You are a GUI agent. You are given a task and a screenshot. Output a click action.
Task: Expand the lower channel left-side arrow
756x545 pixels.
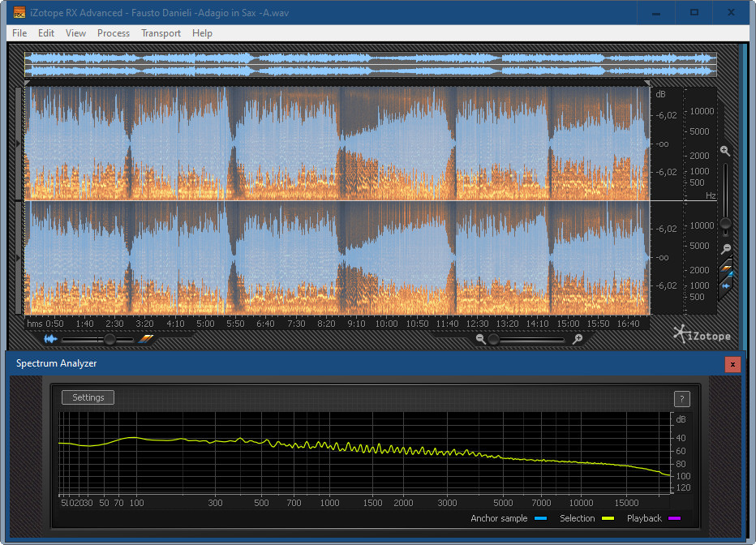pyautogui.click(x=19, y=258)
